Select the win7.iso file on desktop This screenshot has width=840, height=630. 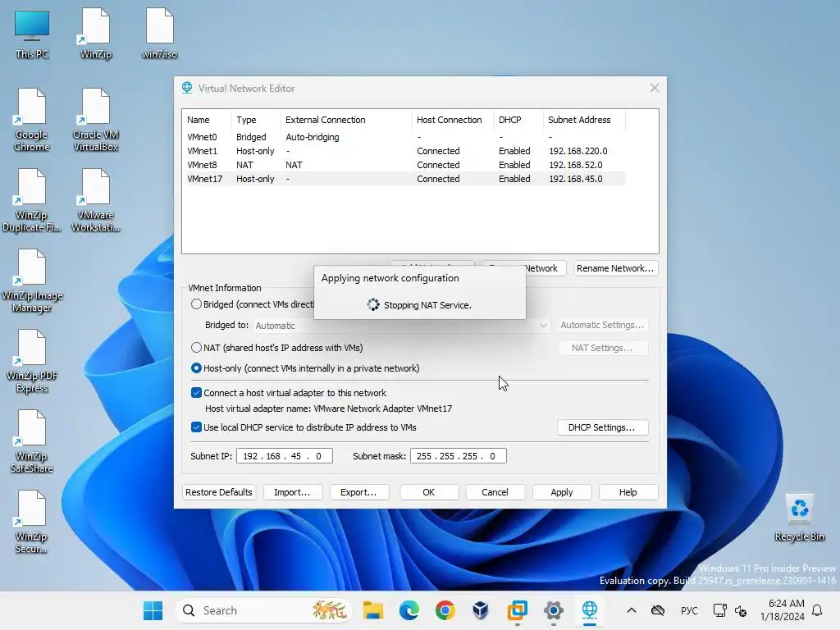coord(159,34)
